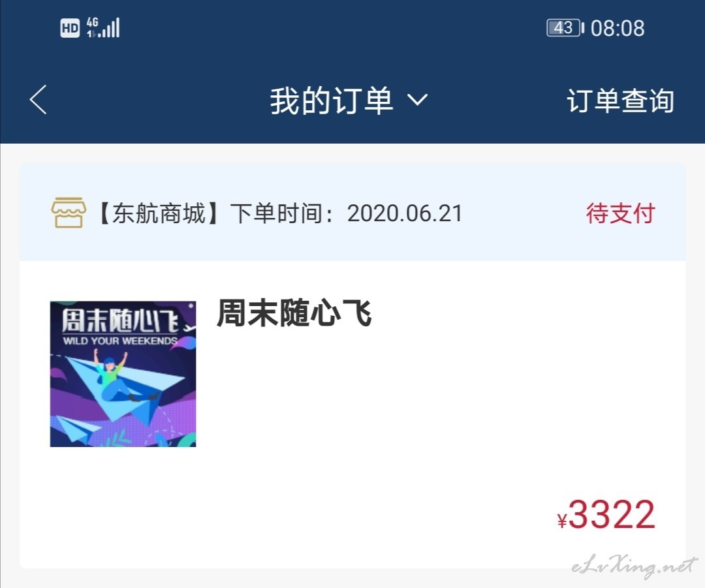Open the 我的订单 title menu
Image resolution: width=705 pixels, height=588 pixels.
point(332,101)
